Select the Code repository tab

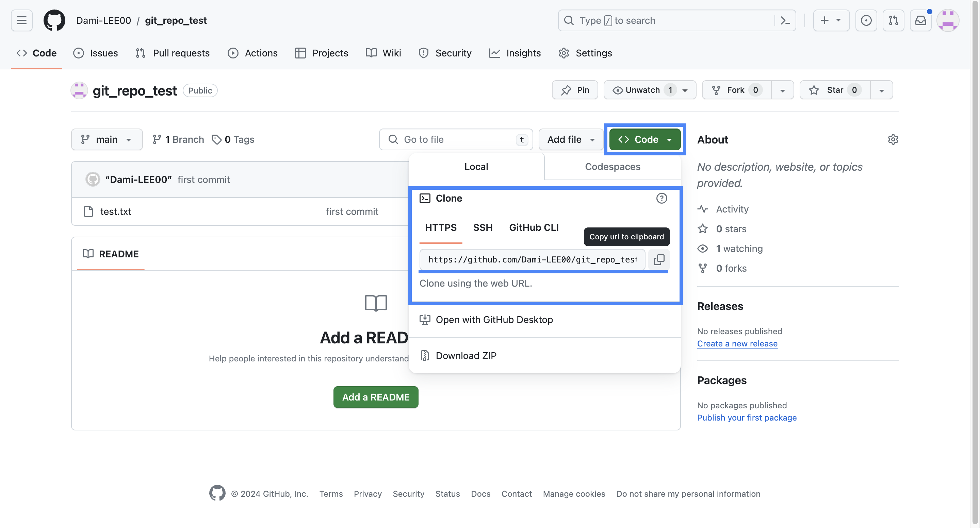(36, 53)
